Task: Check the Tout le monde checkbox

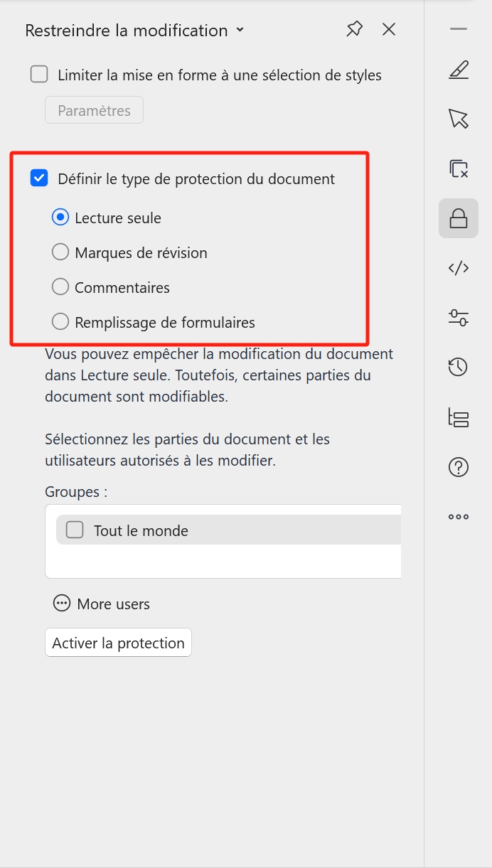Action: coord(75,530)
